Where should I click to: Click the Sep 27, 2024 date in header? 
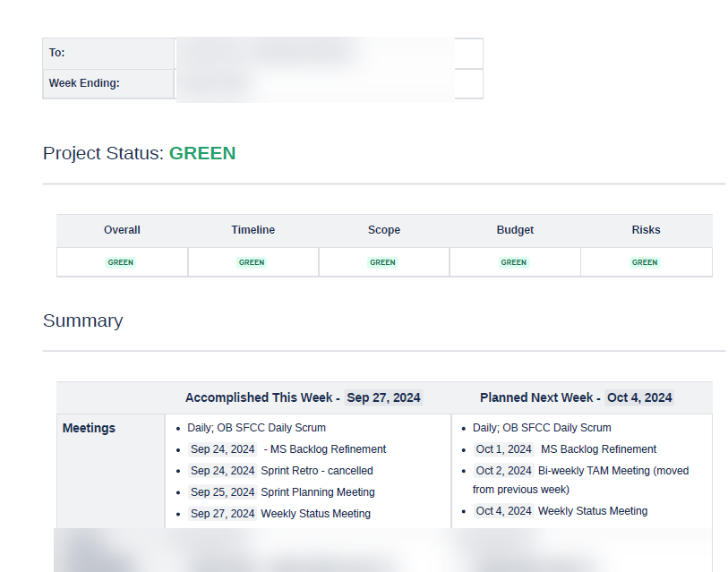coord(383,397)
